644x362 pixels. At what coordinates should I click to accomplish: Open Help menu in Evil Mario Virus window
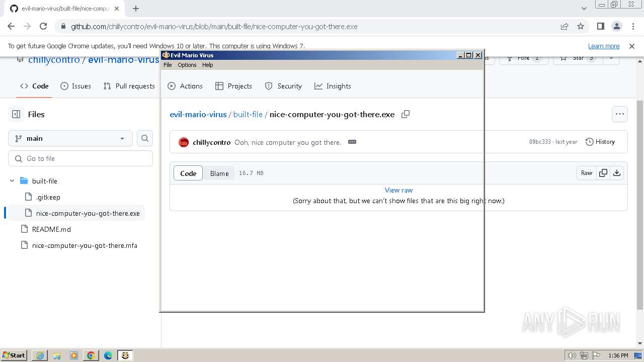[208, 65]
